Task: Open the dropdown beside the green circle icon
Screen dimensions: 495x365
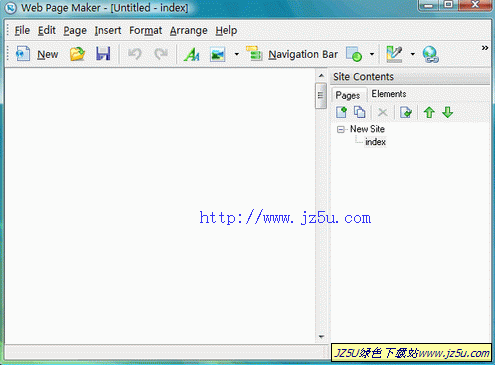Action: [372, 54]
